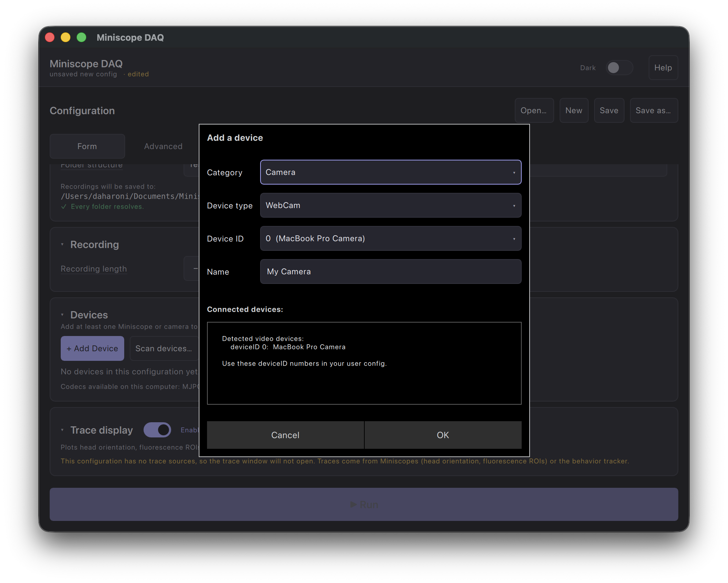Click the Save button
The height and width of the screenshot is (583, 728).
click(609, 110)
